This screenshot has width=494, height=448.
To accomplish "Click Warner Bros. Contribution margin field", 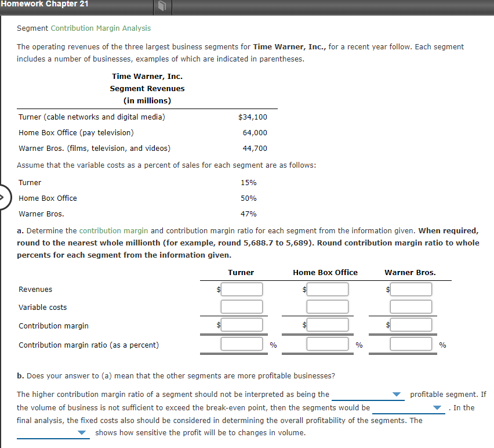I will [x=411, y=325].
